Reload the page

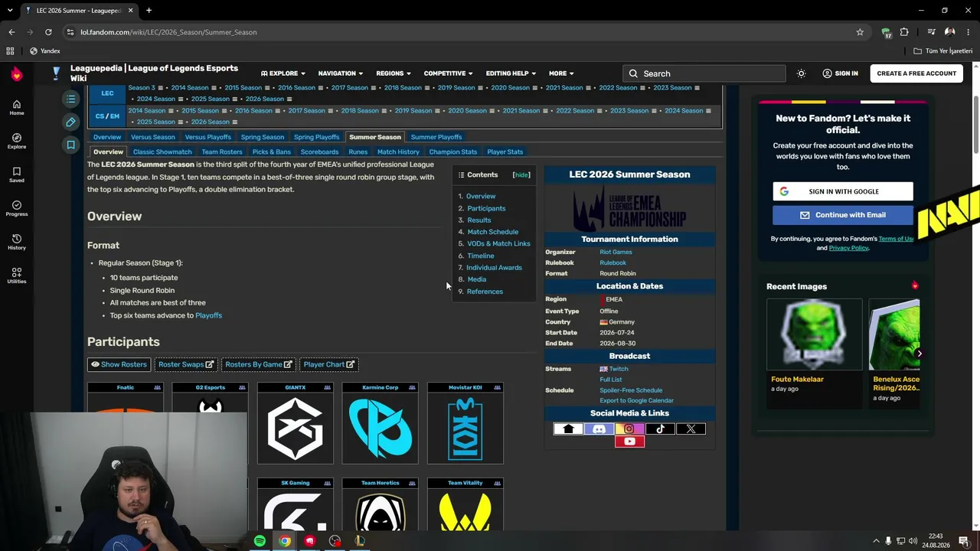(x=48, y=32)
